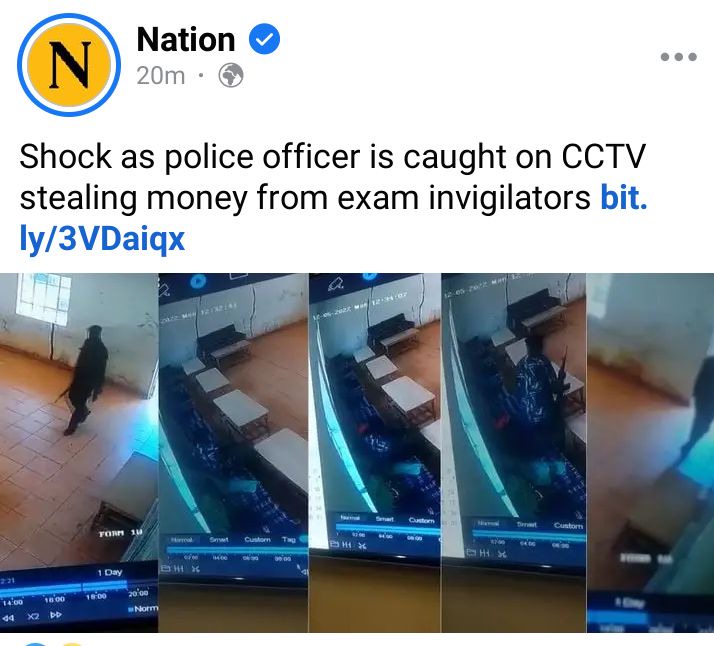Open fourth CCTV image of officer at desk
714x646 pixels.
click(x=514, y=453)
